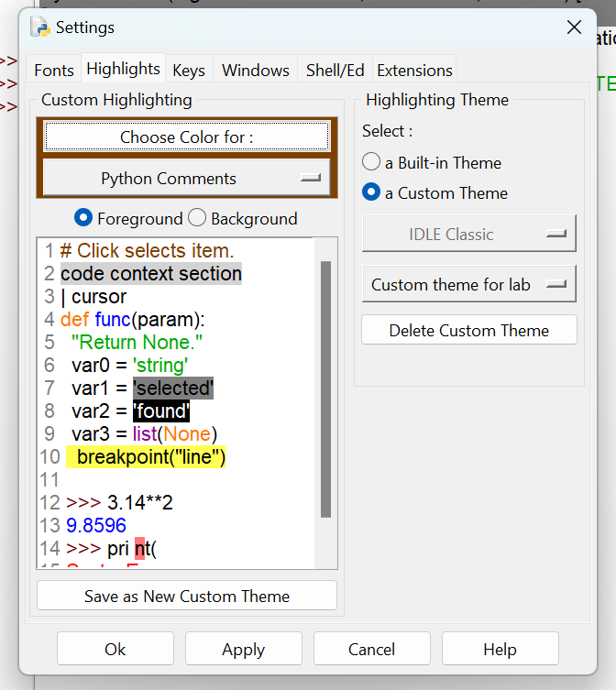Choose the Background radio option

pos(197,219)
